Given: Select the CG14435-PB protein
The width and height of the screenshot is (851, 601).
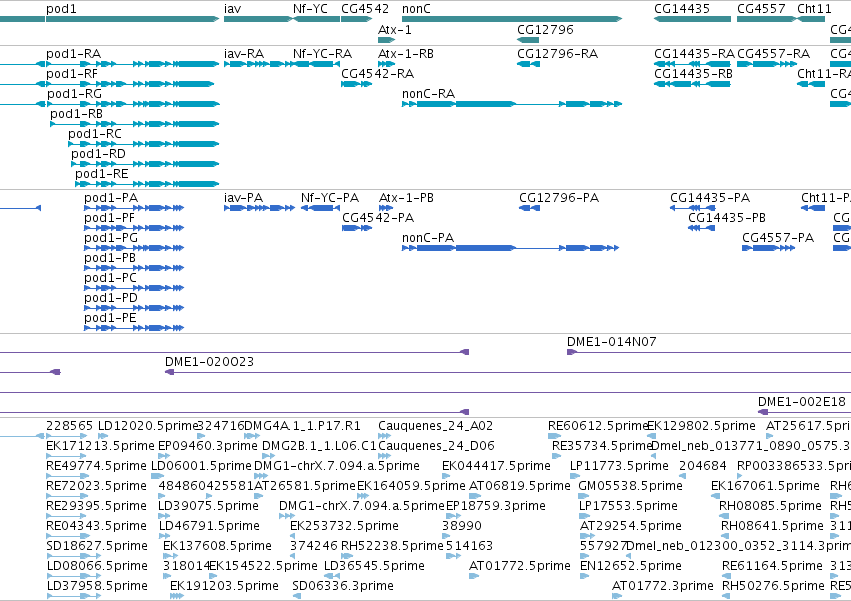Looking at the screenshot, I should 701,228.
